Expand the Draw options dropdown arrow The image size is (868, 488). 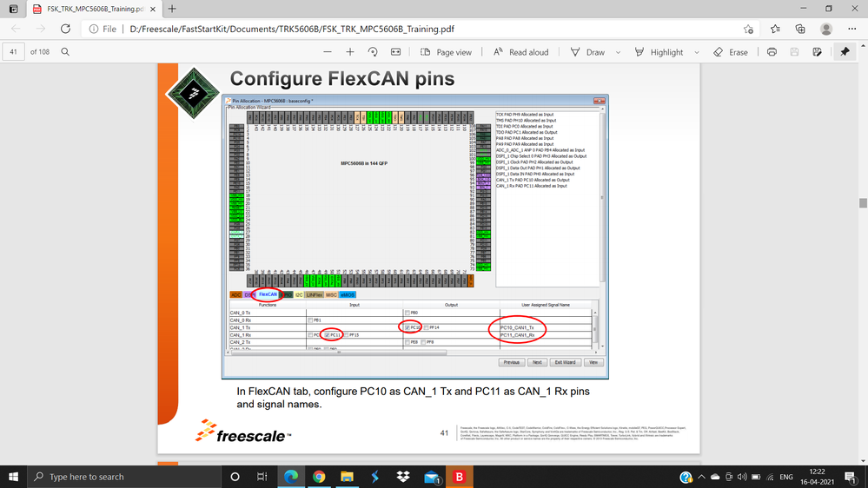[618, 52]
